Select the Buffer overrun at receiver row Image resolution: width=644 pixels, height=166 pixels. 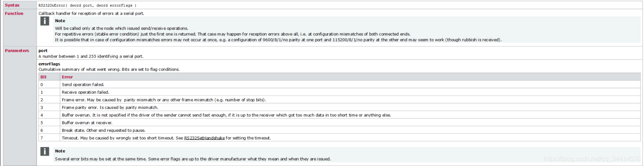pyautogui.click(x=340, y=123)
